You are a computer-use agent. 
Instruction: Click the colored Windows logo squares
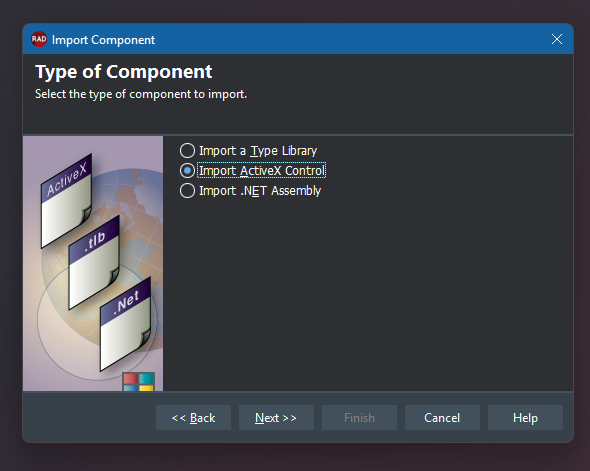click(138, 381)
